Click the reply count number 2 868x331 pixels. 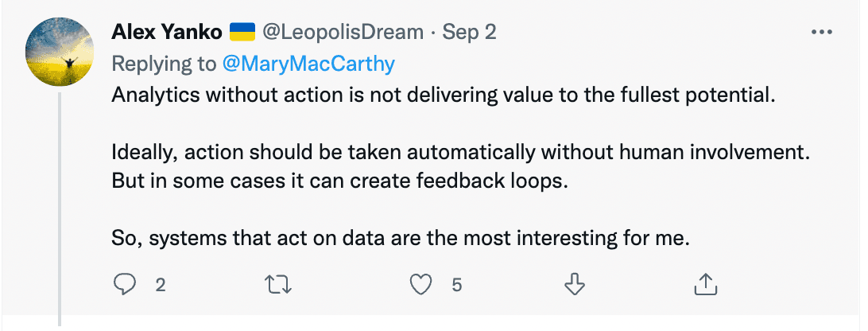[x=161, y=284]
